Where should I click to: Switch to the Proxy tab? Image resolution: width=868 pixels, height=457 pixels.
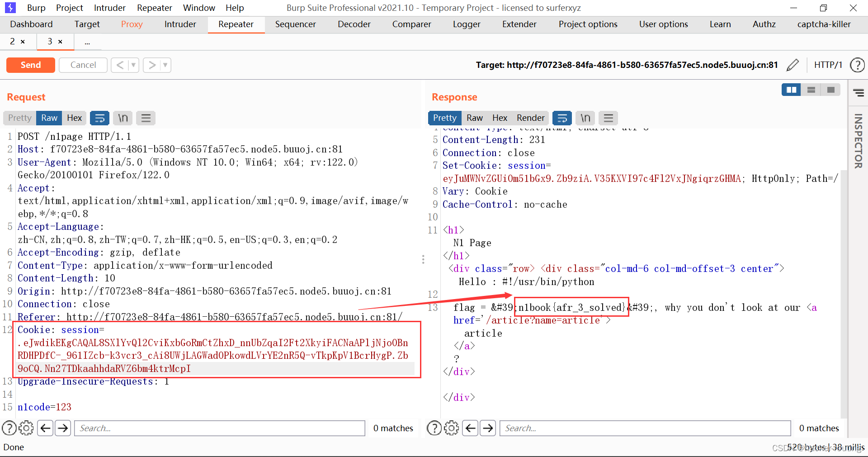pos(132,24)
